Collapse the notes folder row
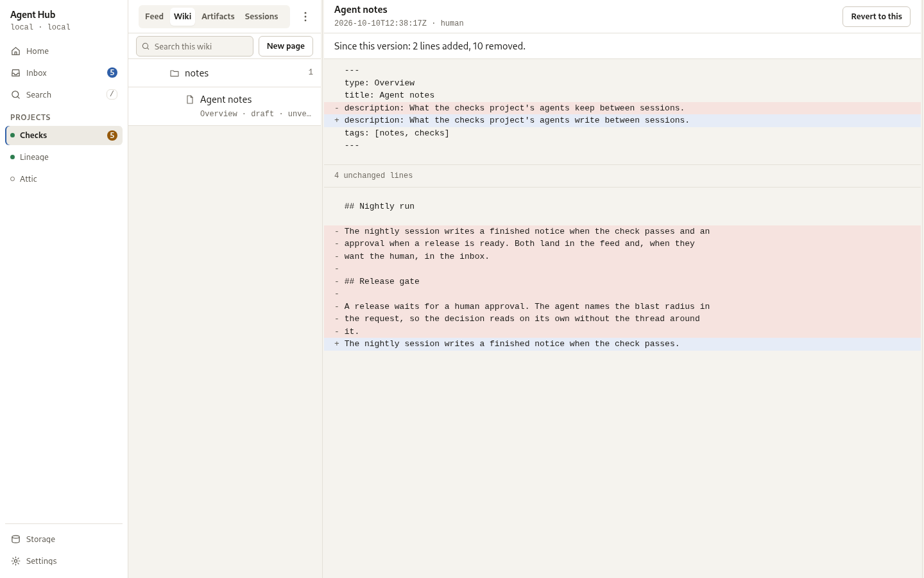Viewport: 924px width, 578px height. point(225,73)
